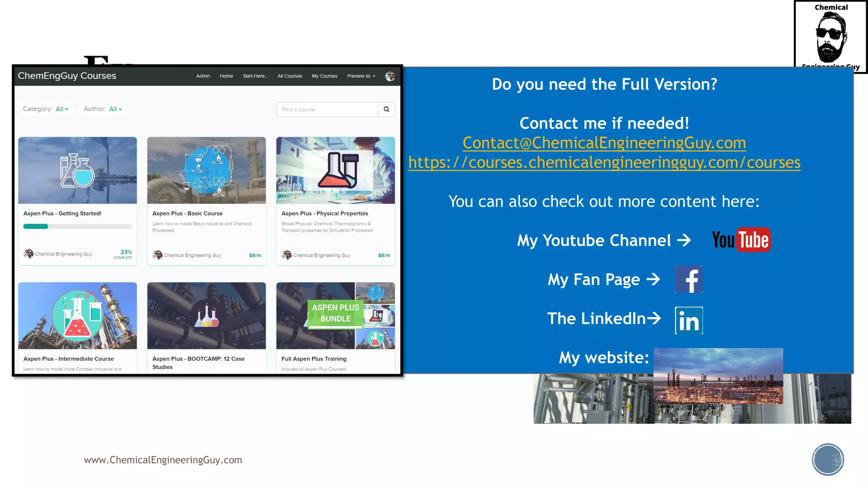868x488 pixels.
Task: Go to All Courses menu item
Action: point(289,76)
